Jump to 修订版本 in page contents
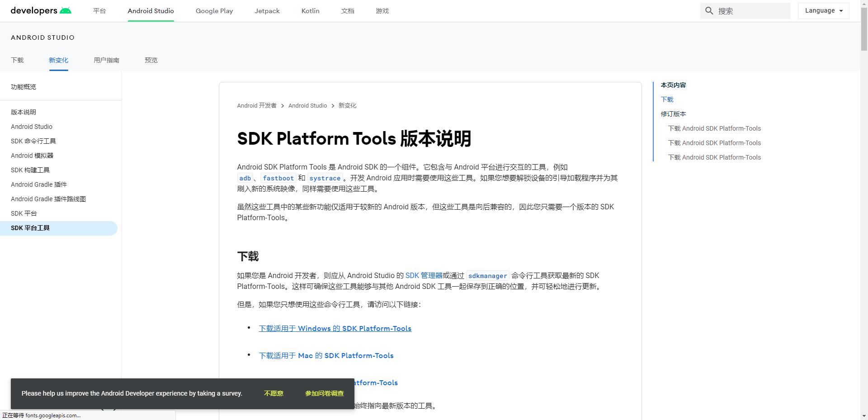This screenshot has height=420, width=868. point(673,114)
